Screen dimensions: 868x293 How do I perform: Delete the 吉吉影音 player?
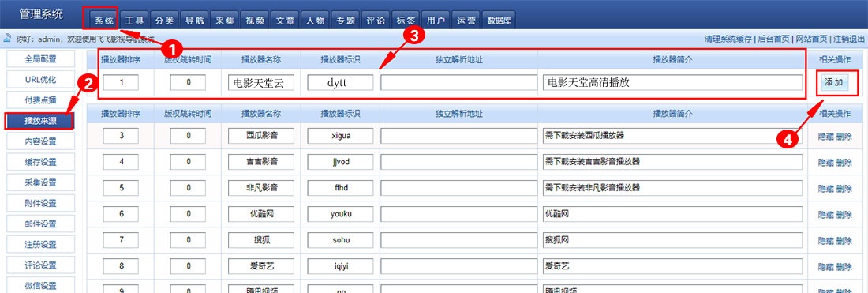coord(844,162)
